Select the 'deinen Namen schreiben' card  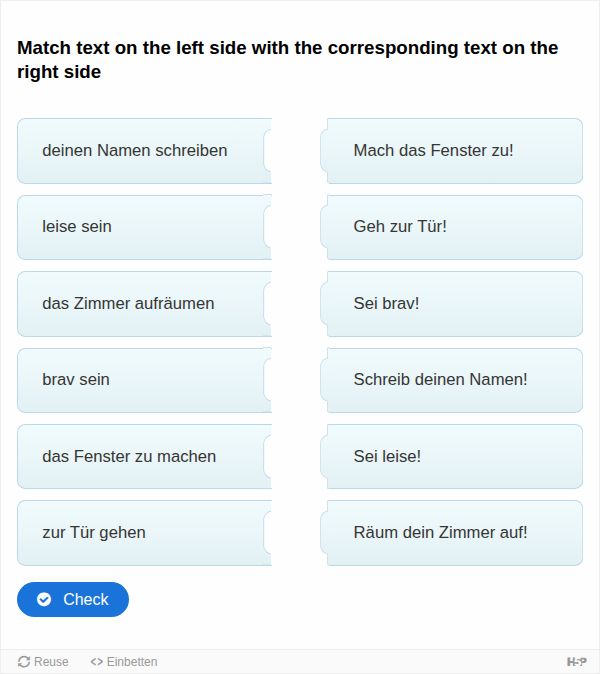(144, 151)
